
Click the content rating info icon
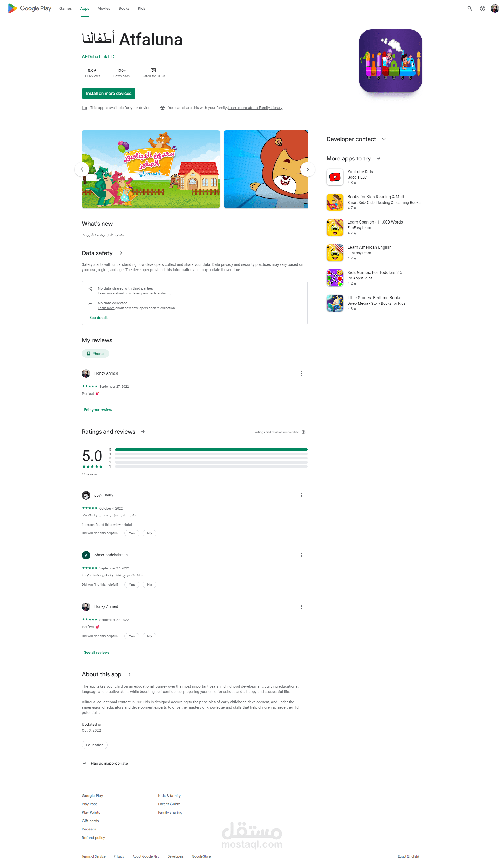(x=163, y=76)
